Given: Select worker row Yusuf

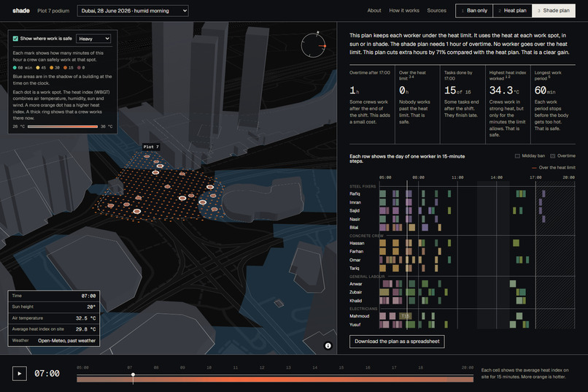Looking at the screenshot, I should click(462, 325).
